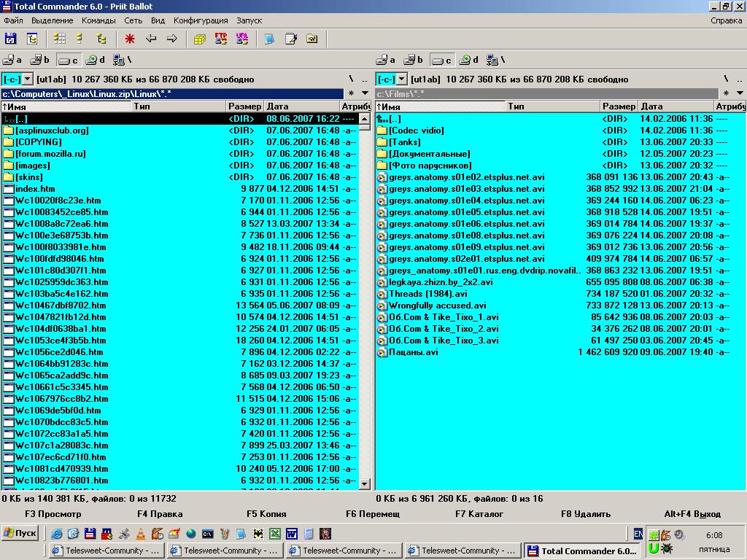The width and height of the screenshot is (747, 560).
Task: Open the Конфигурация menu
Action: point(201,20)
